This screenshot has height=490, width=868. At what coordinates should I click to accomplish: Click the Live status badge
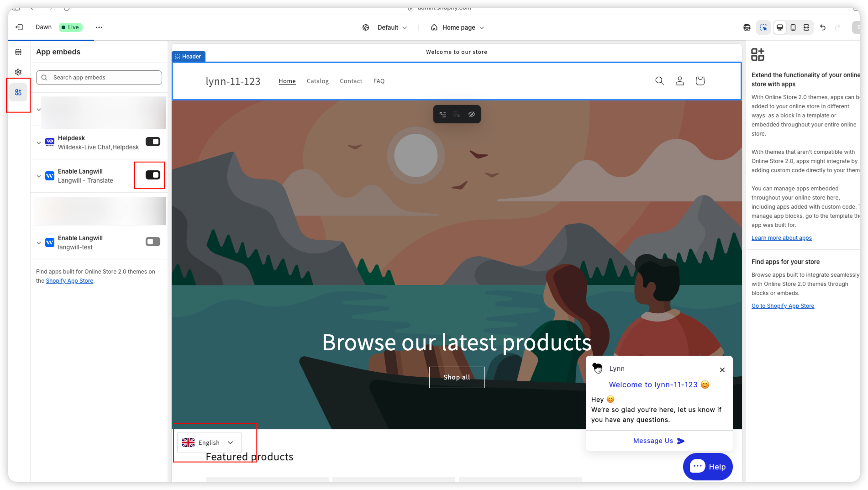point(71,27)
